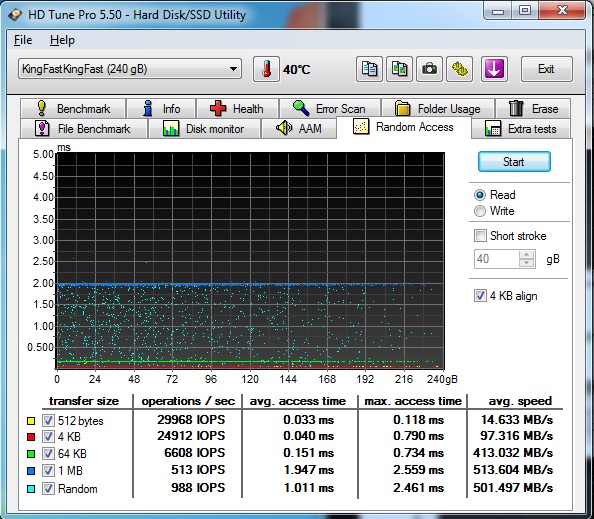Screen dimensions: 594x519
Task: Enable the Short stroke checkbox
Action: point(480,236)
